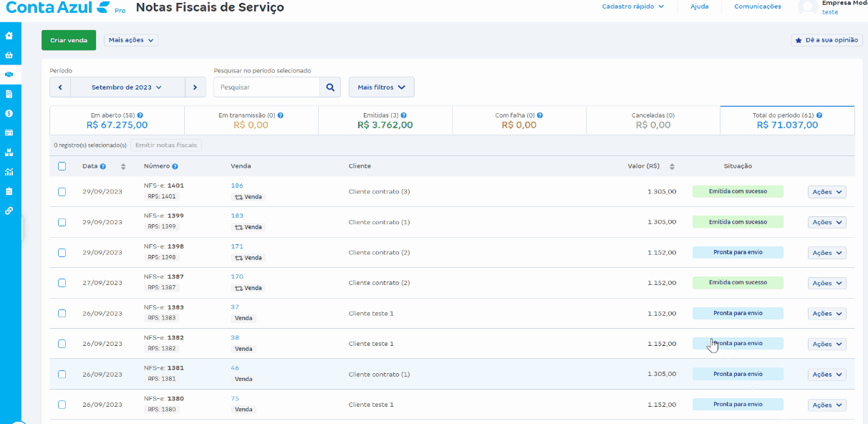Open the stock boxes sidebar icon
868x424 pixels.
(9, 152)
